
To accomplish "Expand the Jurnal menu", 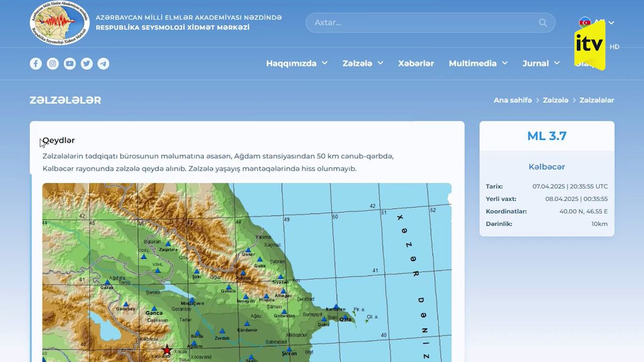I will pos(541,63).
